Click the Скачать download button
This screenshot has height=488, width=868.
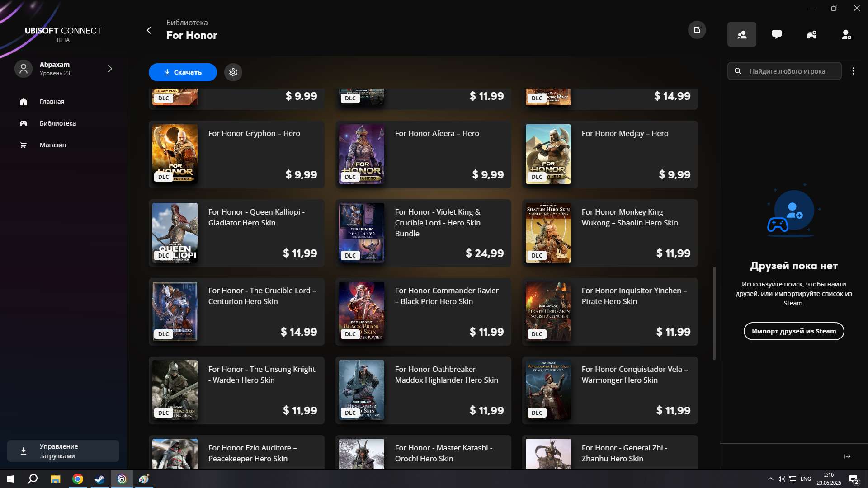pyautogui.click(x=182, y=72)
